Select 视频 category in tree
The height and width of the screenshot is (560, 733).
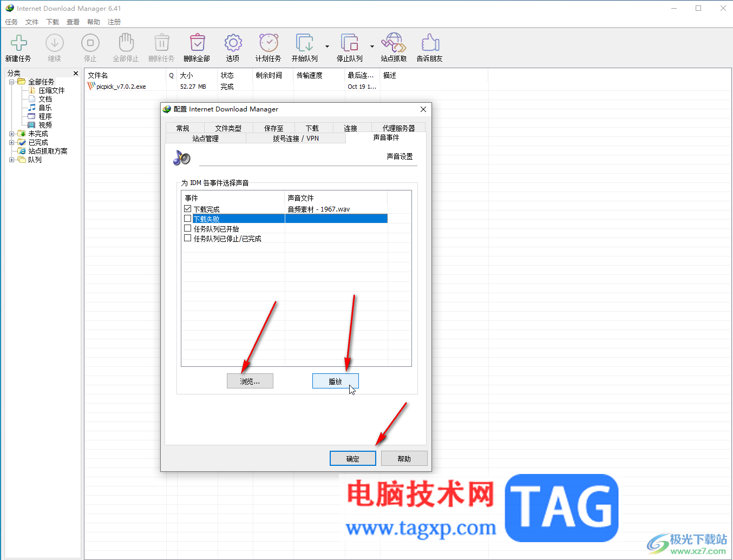(45, 125)
